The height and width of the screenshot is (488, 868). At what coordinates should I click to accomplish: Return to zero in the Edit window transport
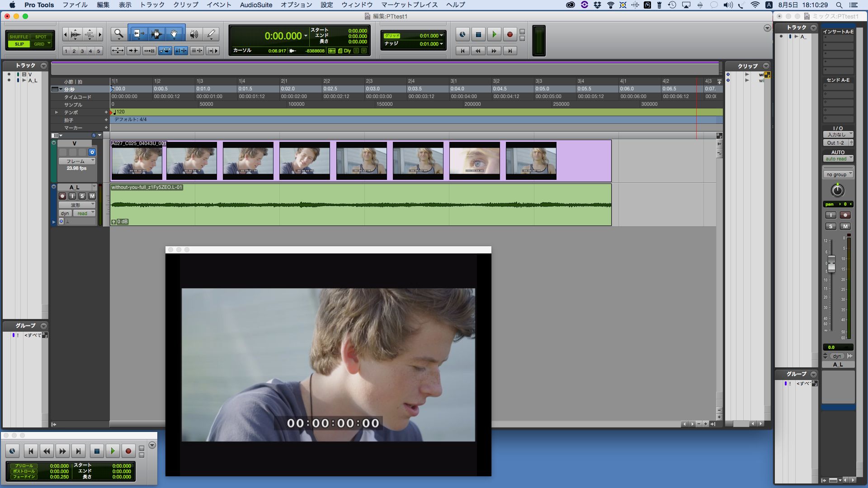tap(462, 51)
